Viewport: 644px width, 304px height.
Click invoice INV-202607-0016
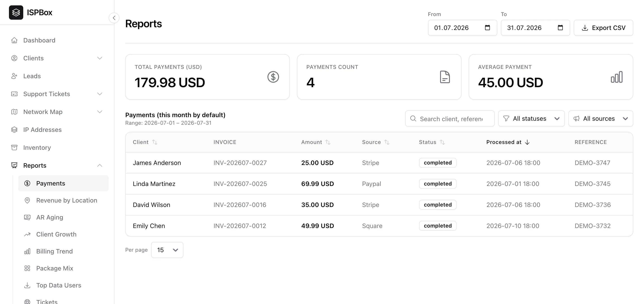click(240, 205)
